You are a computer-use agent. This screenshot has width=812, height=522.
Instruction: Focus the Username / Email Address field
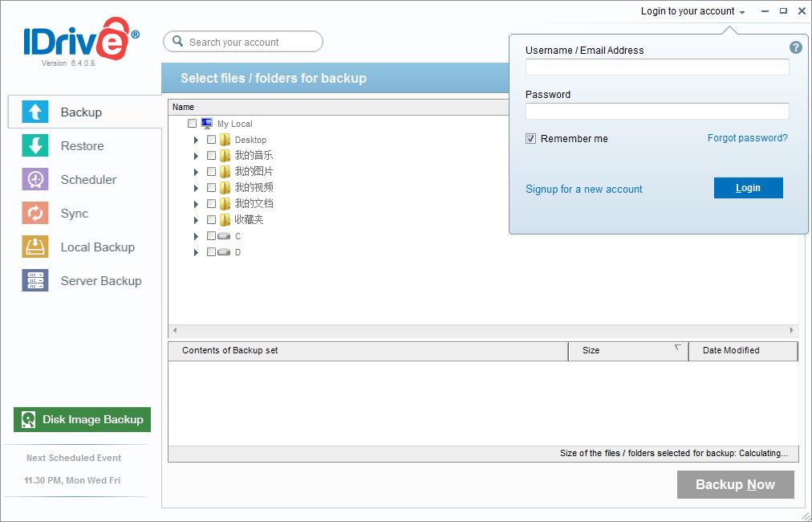tap(657, 67)
